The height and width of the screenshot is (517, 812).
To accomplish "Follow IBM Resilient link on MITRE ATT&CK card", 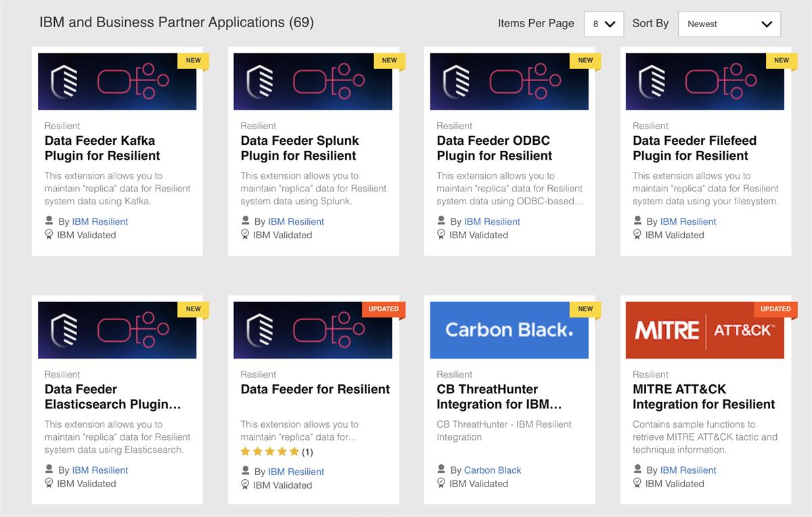I will (688, 470).
